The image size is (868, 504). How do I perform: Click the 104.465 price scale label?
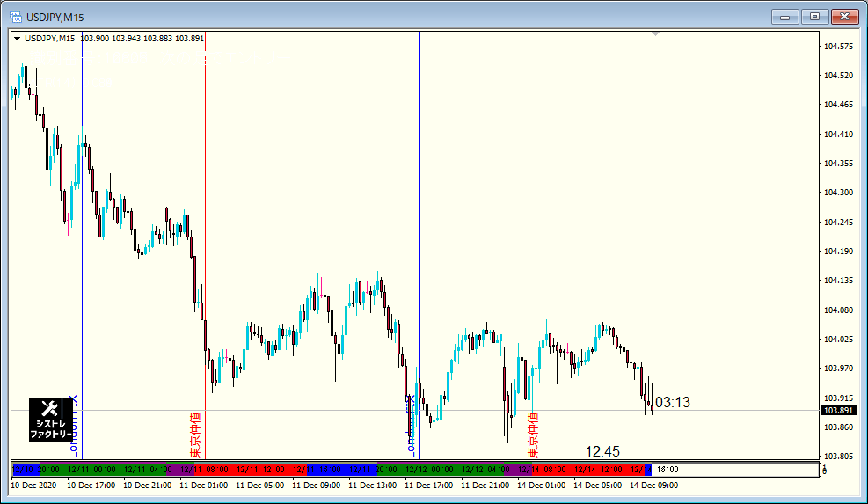(x=839, y=104)
